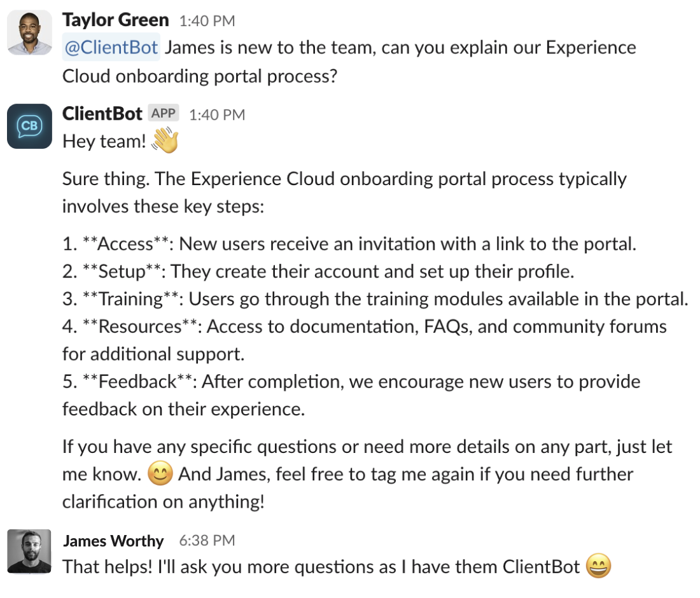This screenshot has width=700, height=598.
Task: Click James Worthy's profile photo
Action: point(29,552)
